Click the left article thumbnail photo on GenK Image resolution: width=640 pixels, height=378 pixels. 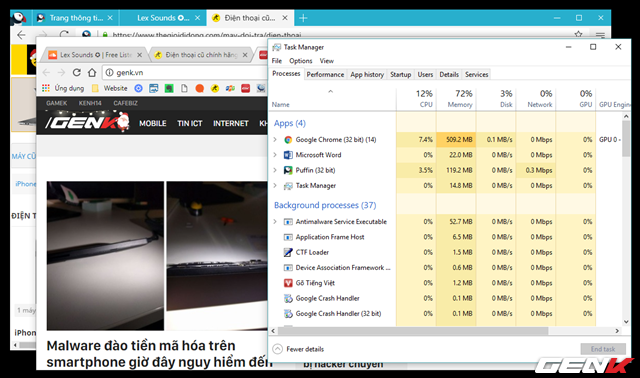105,256
